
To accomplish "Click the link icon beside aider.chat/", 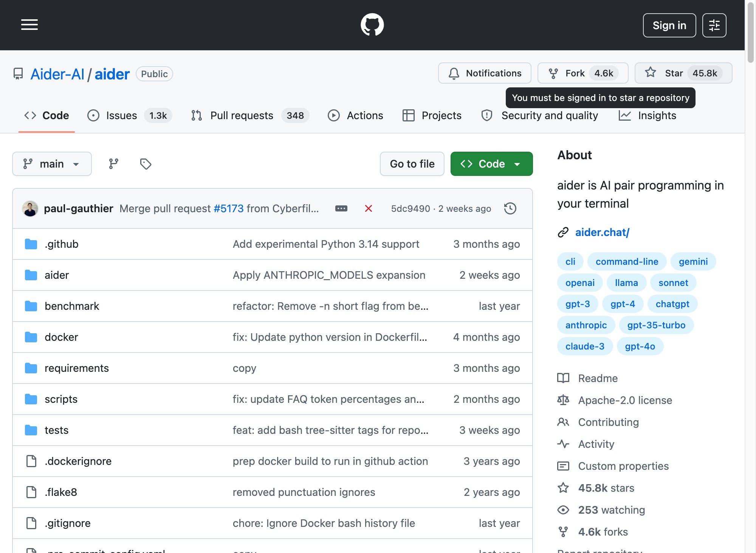I will [x=563, y=232].
